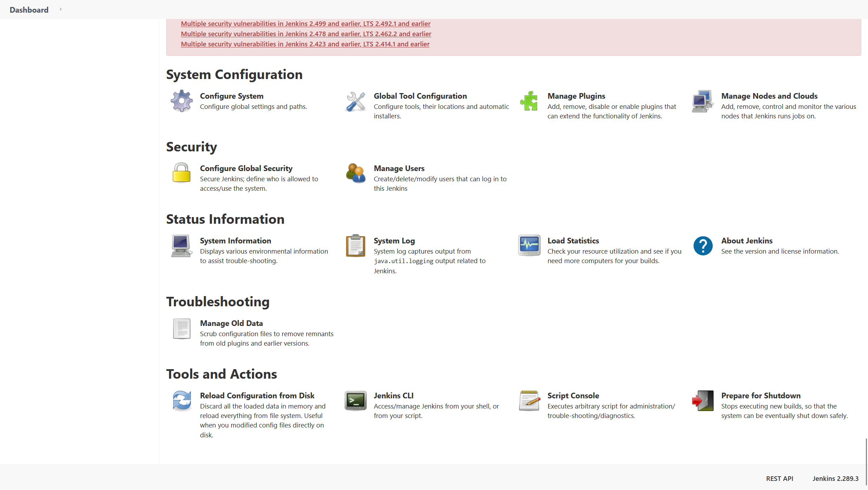Screen dimensions: 868x490
Task: Click Reload Configuration from Disk arrows icon
Action: (x=181, y=400)
